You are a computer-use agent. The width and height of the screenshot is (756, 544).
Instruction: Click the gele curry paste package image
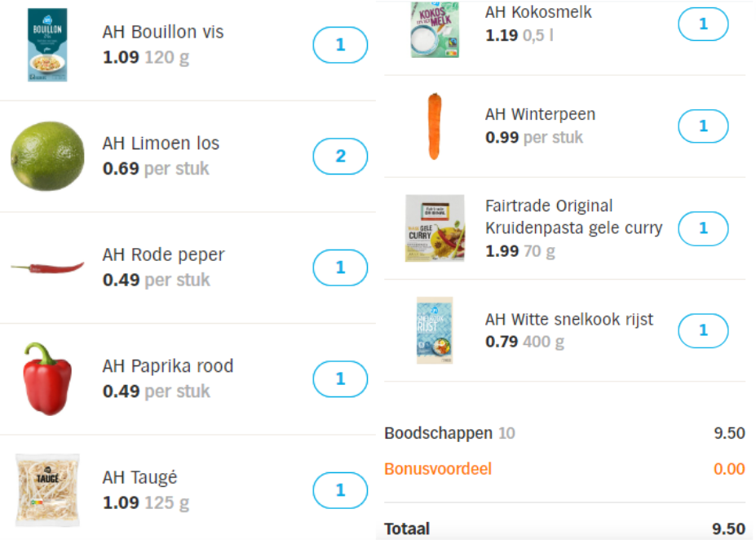[x=435, y=228]
